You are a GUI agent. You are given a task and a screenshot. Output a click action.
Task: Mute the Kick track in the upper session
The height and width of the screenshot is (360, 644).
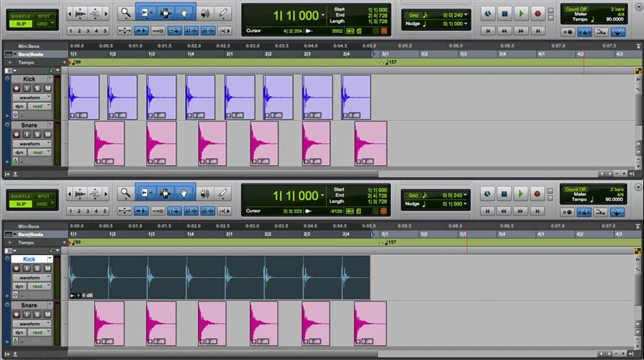coord(48,88)
